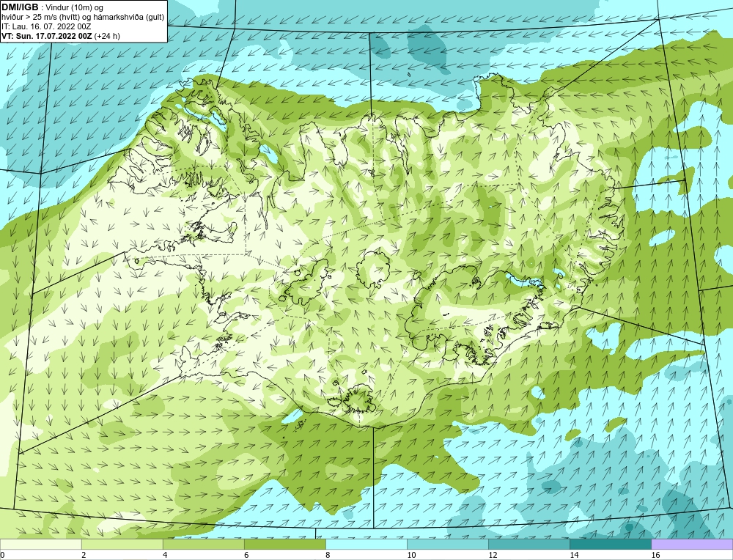Screen dimensions: 733x560
Task: Click the 'IT: Lau. 16. 07. 2022 00Z' line
Action: coord(46,26)
